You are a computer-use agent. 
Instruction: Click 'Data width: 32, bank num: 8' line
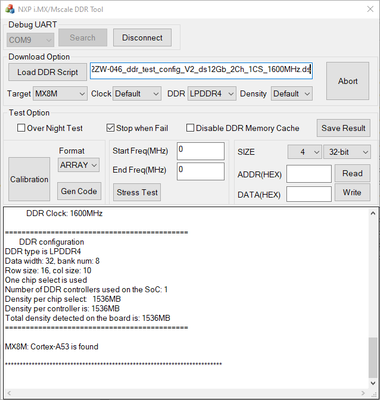tap(52, 261)
